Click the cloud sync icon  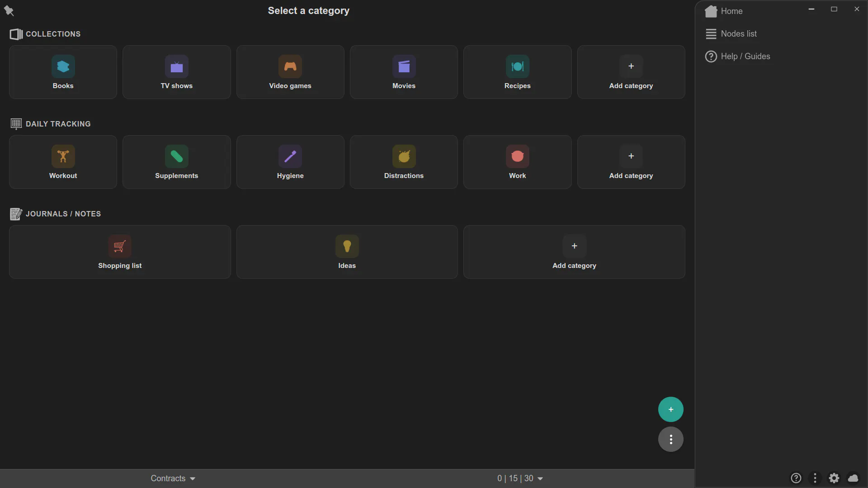point(853,478)
